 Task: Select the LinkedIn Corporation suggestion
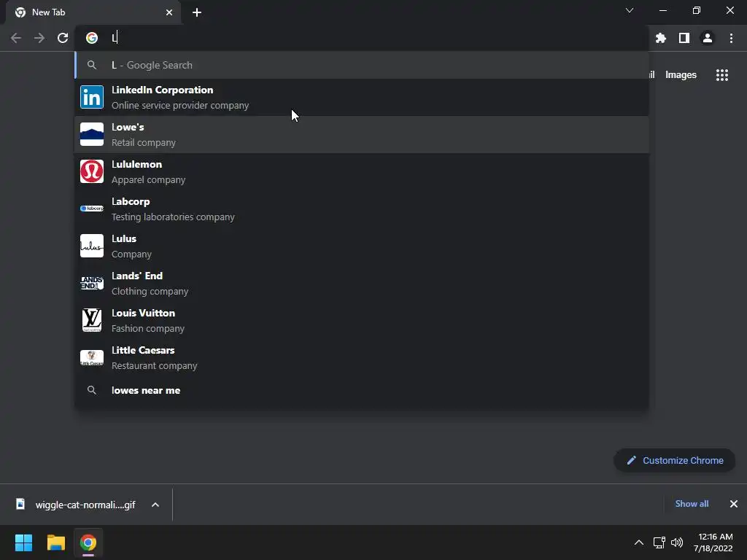[x=362, y=97]
